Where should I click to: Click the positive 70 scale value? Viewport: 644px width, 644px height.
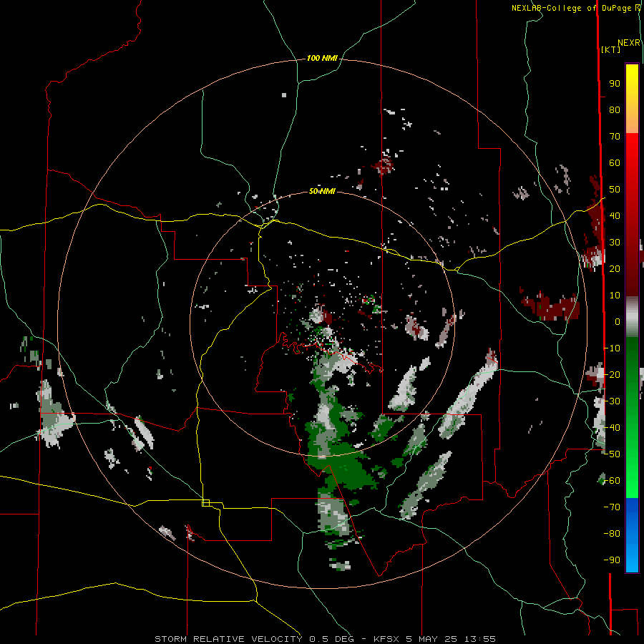click(x=615, y=137)
